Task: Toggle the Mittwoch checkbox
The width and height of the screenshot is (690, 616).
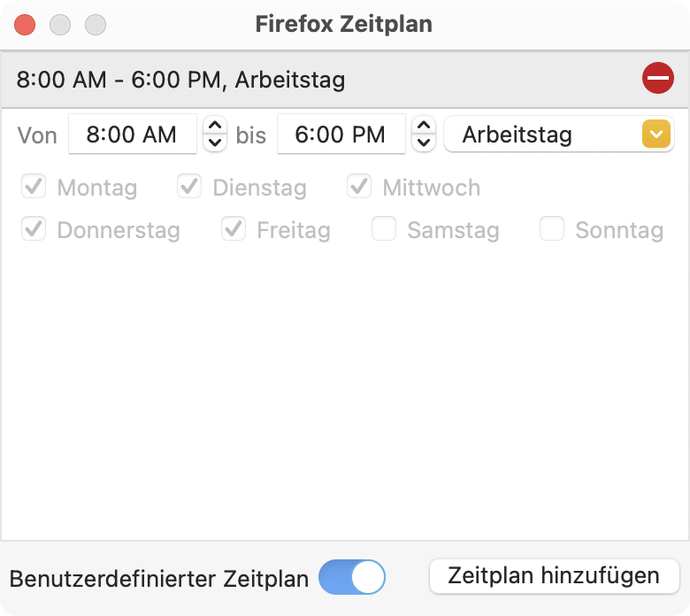Action: (x=359, y=186)
